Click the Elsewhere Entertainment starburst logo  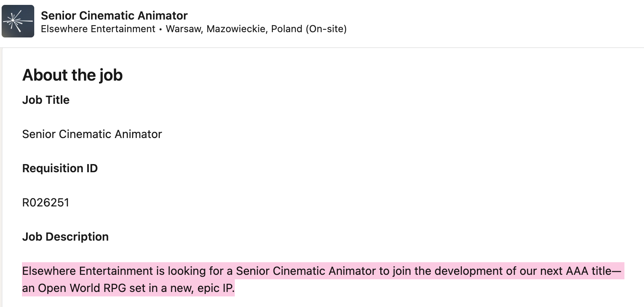18,21
